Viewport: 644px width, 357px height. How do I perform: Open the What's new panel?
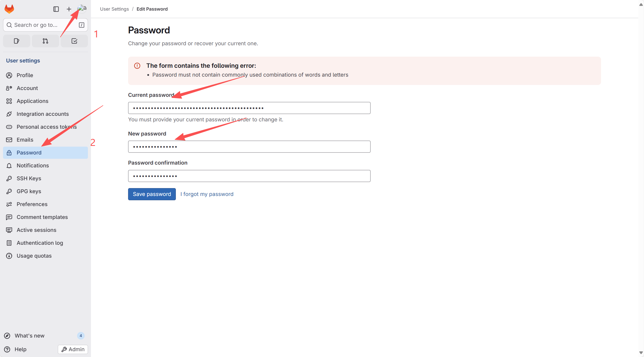pos(29,336)
